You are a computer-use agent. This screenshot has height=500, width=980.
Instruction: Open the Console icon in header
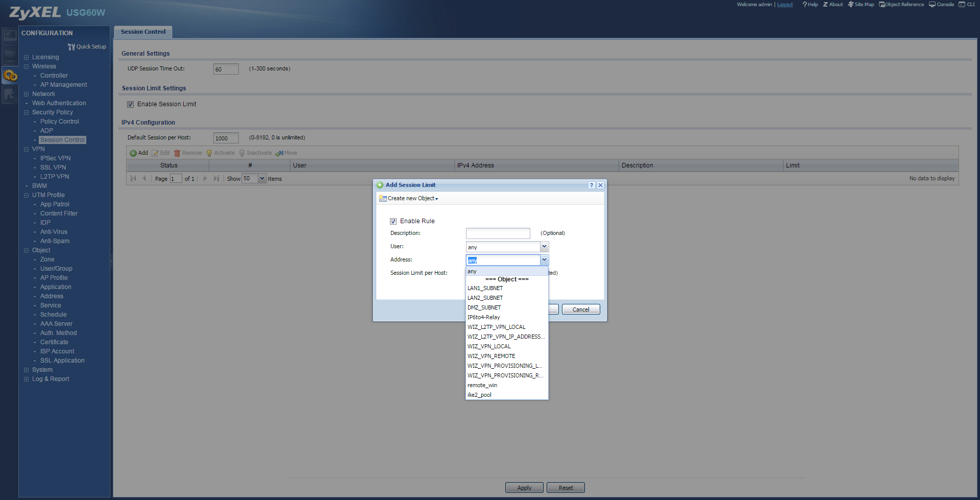tap(932, 5)
